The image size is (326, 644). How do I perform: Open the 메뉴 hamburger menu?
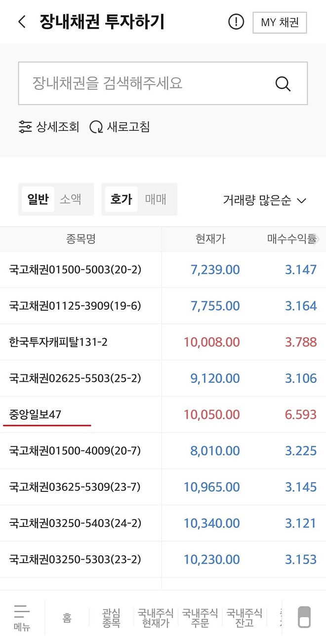coord(22,616)
